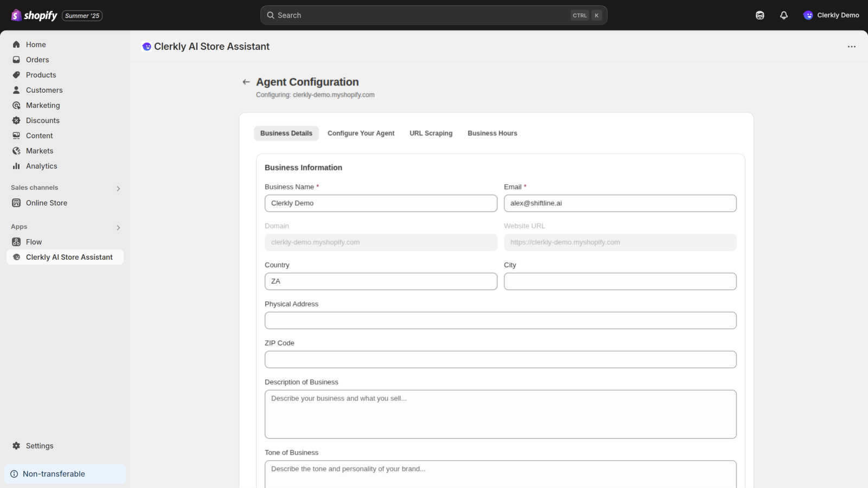The height and width of the screenshot is (488, 868).
Task: Click the empty City field
Action: [x=620, y=281]
